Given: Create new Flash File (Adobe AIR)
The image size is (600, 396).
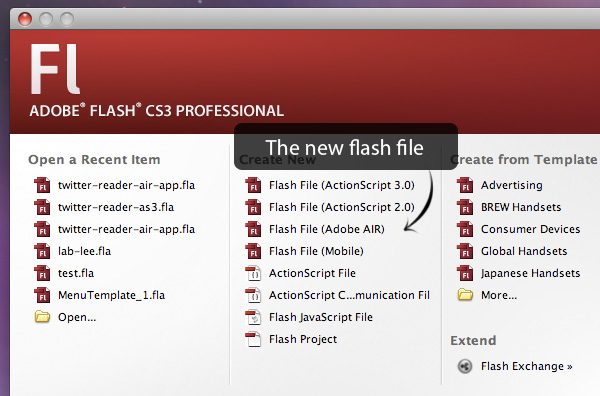Looking at the screenshot, I should pyautogui.click(x=327, y=229).
